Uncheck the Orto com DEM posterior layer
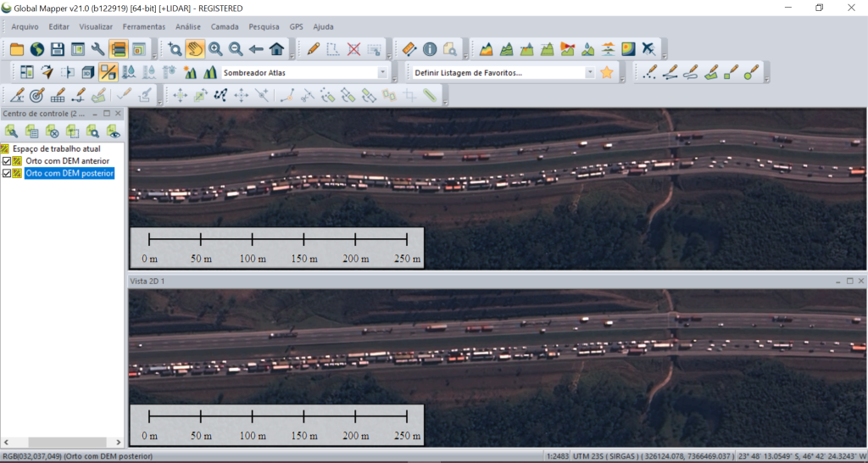 (x=7, y=174)
